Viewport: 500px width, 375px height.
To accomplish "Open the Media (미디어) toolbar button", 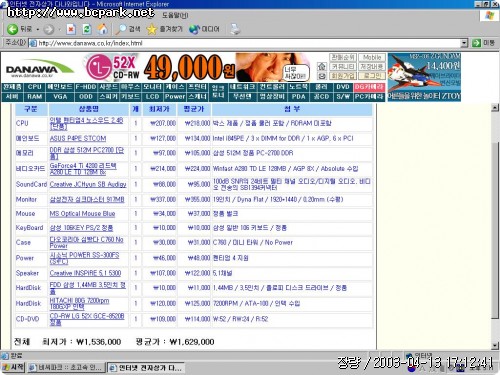I will 204,29.
